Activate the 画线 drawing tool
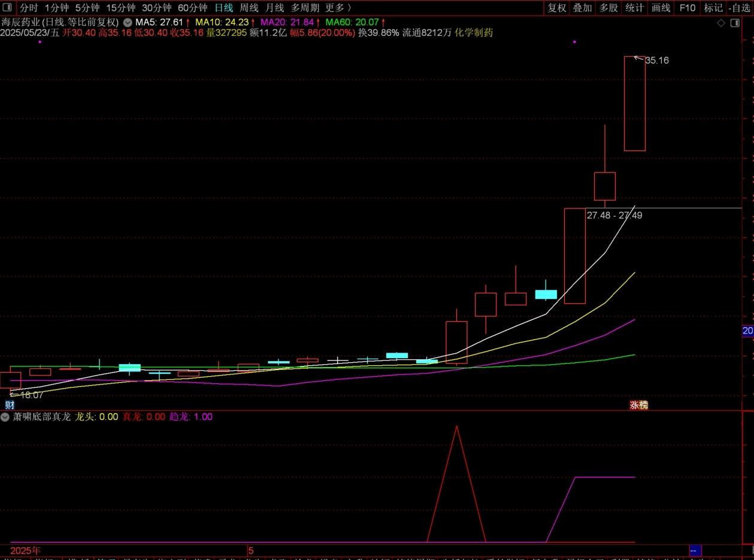Viewport: 754px width, 560px height. pos(661,8)
